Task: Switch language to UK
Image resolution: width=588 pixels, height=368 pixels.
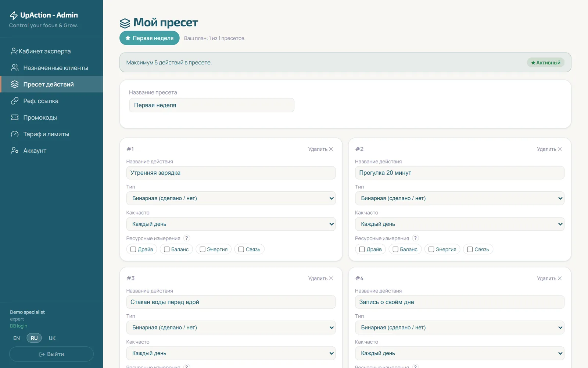Action: click(x=52, y=338)
